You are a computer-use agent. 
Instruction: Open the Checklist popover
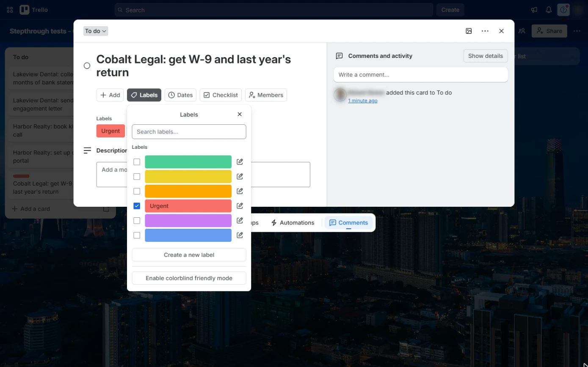coord(221,95)
